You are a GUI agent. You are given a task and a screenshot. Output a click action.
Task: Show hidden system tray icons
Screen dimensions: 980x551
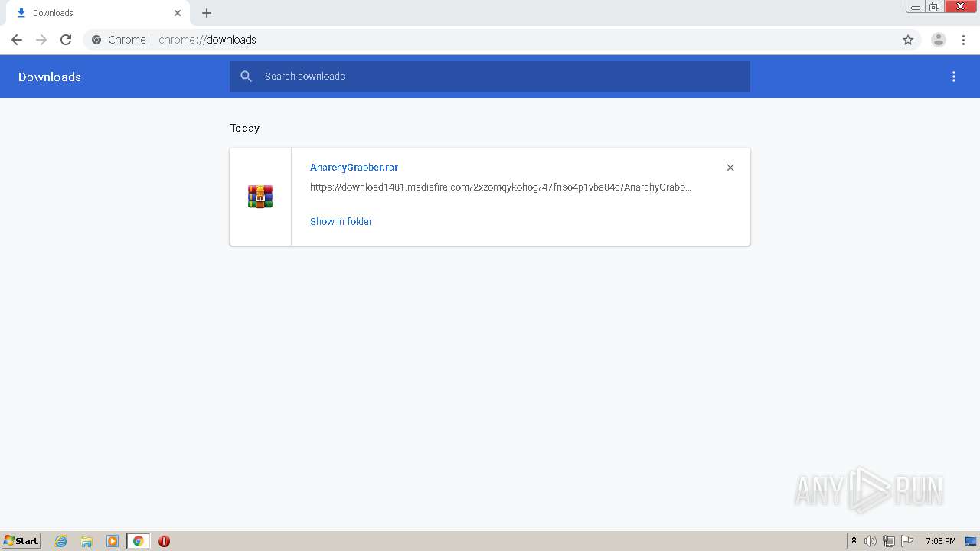854,541
